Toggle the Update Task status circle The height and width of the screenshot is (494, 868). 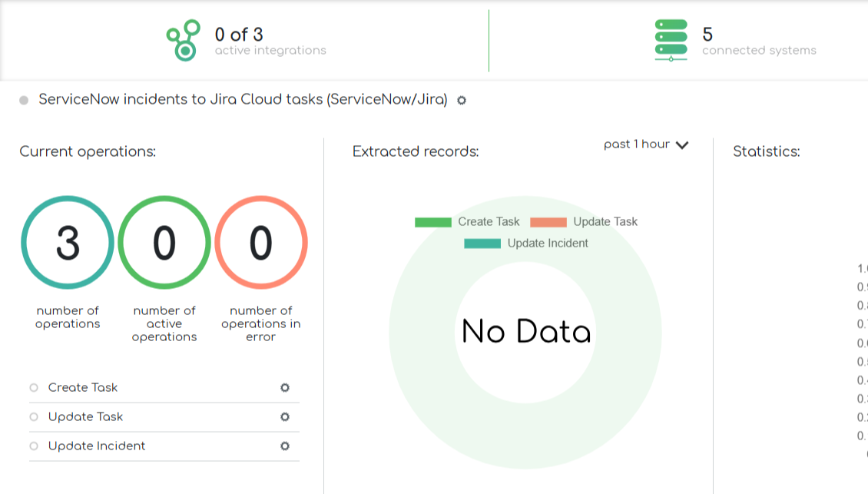pos(34,417)
